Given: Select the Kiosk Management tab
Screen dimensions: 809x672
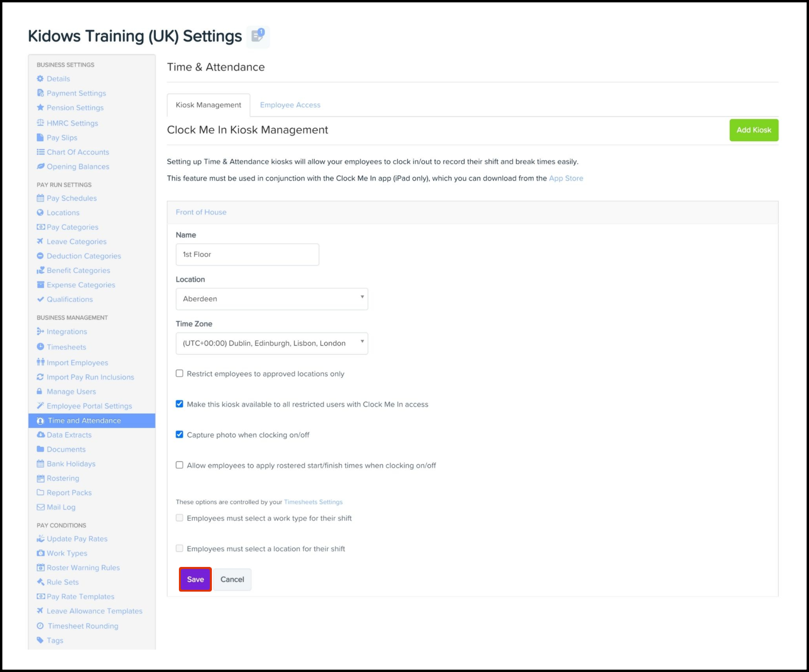Looking at the screenshot, I should [208, 105].
